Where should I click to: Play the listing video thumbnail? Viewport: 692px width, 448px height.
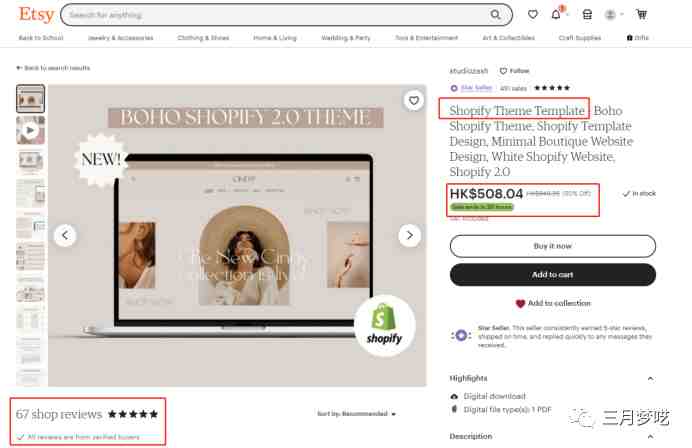pyautogui.click(x=30, y=130)
